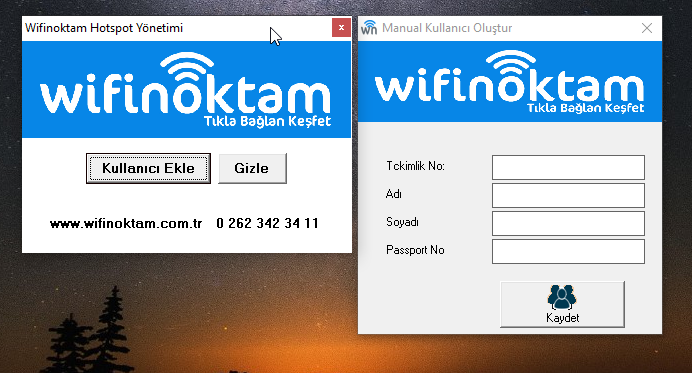Image resolution: width=692 pixels, height=373 pixels.
Task: Click the Passport No label
Action: click(x=415, y=250)
